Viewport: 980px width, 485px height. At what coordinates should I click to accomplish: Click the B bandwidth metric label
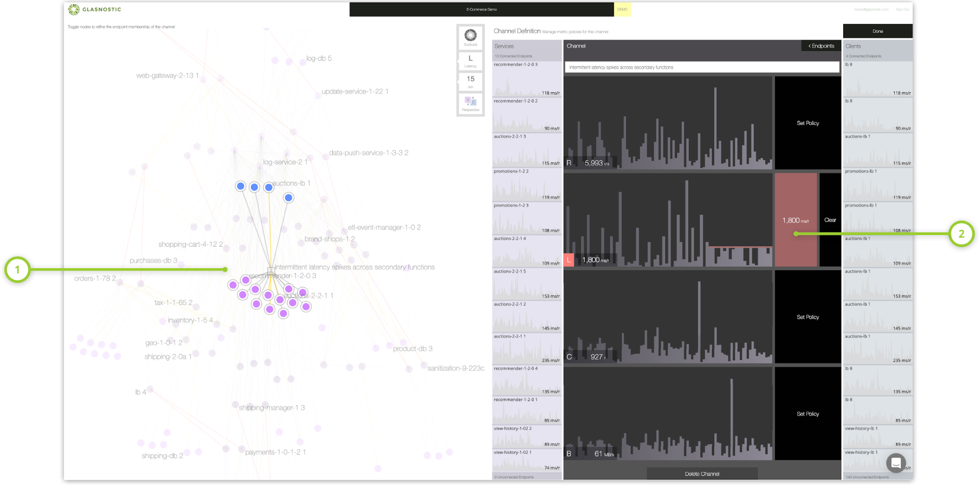[x=569, y=454]
